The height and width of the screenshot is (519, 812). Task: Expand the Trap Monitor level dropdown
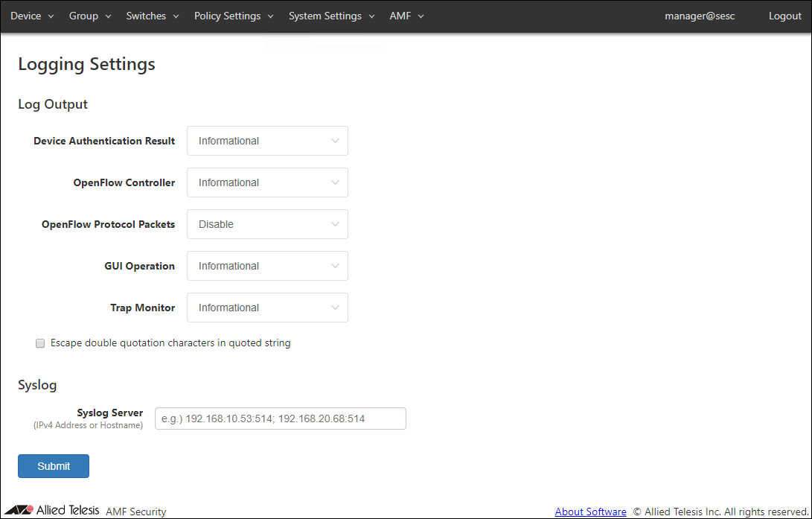click(x=267, y=308)
